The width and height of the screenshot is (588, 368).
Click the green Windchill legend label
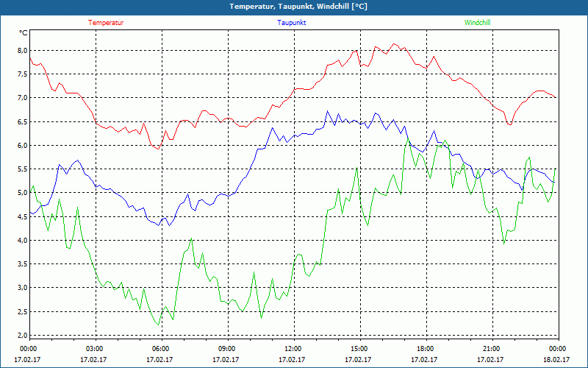[477, 23]
